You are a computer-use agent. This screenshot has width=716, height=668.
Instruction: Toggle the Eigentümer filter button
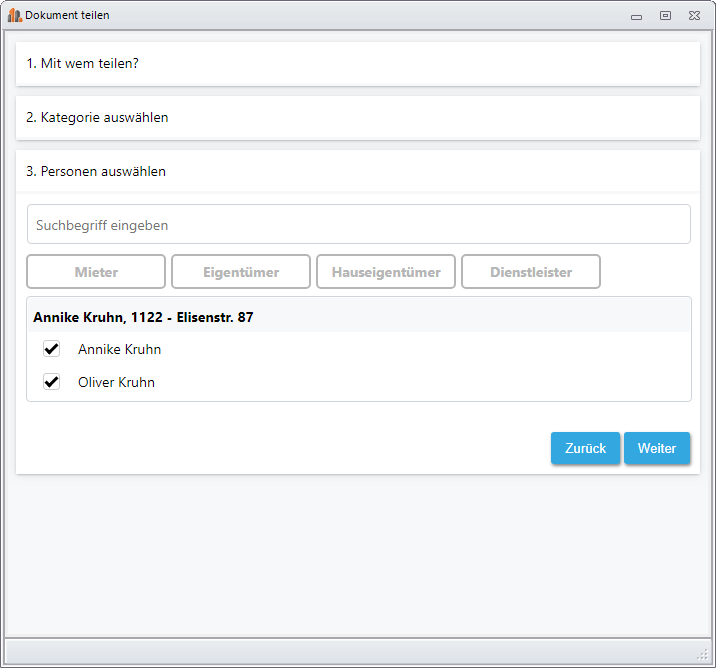click(x=241, y=272)
